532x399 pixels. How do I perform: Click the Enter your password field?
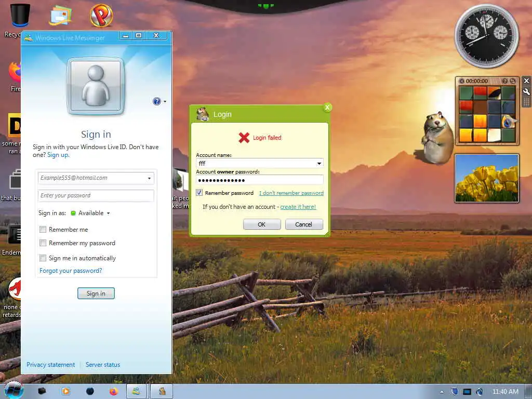96,195
